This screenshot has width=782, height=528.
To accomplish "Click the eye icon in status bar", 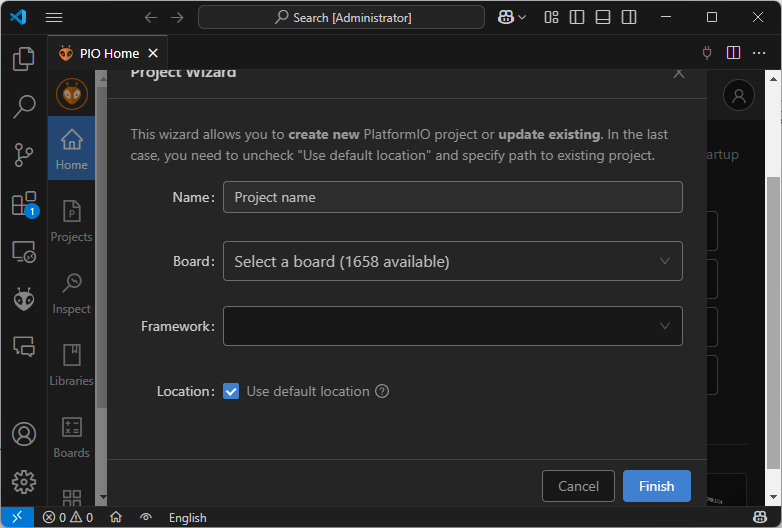I will click(x=146, y=518).
